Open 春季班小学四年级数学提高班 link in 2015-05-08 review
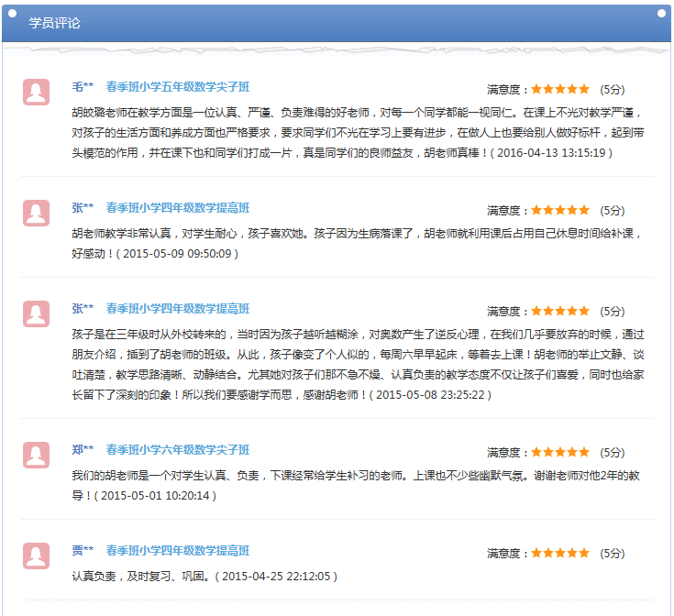 pos(178,308)
